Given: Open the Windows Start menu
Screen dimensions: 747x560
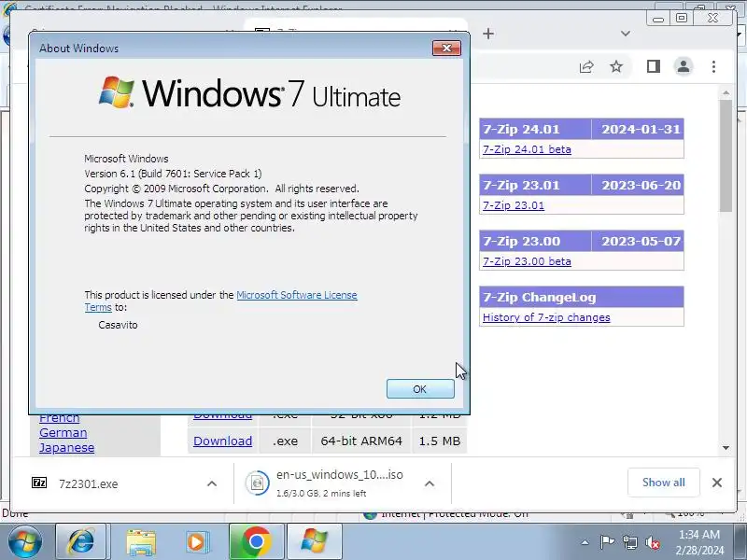Looking at the screenshot, I should 25,542.
